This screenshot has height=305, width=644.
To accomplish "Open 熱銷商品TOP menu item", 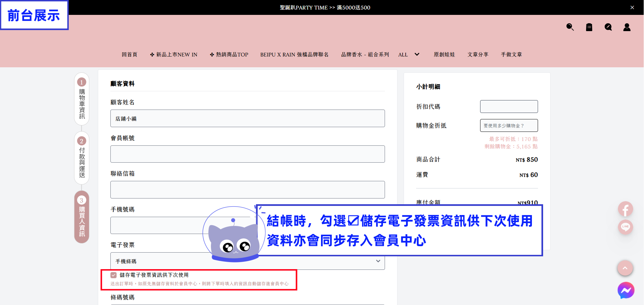I will click(x=229, y=54).
